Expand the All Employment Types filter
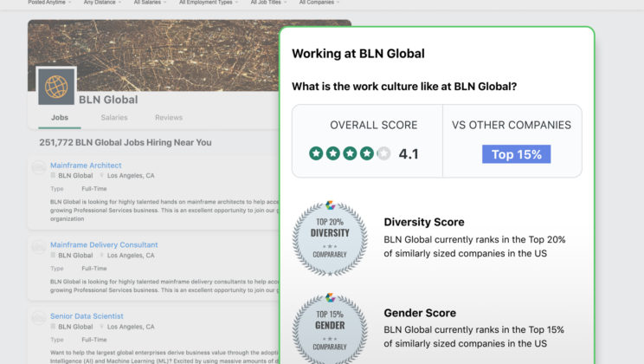 click(209, 3)
